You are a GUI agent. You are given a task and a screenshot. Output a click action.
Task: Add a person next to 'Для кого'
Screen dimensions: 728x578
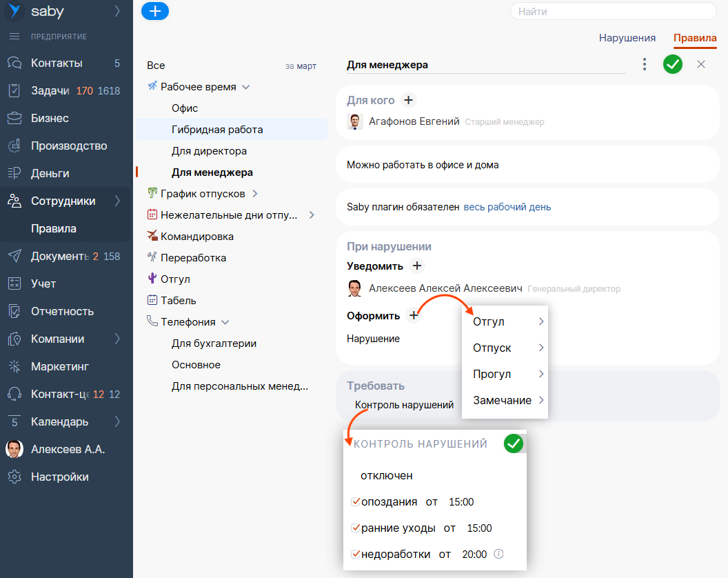point(408,101)
